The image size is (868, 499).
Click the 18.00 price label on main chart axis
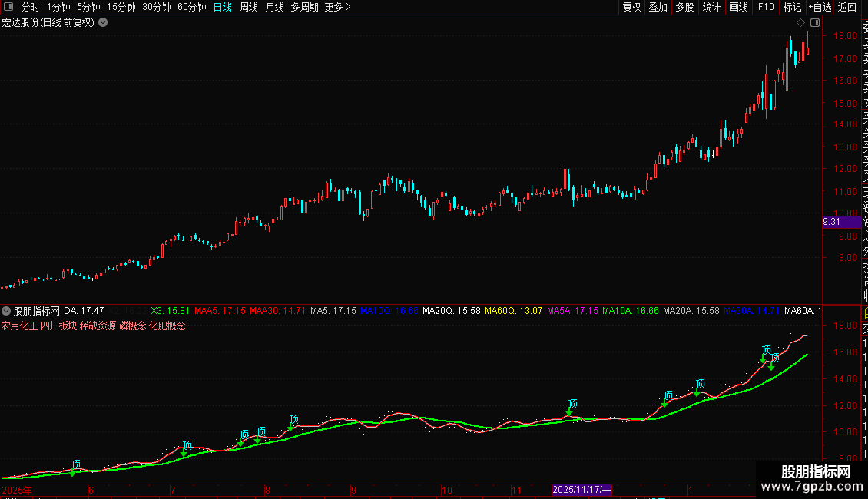tap(845, 36)
